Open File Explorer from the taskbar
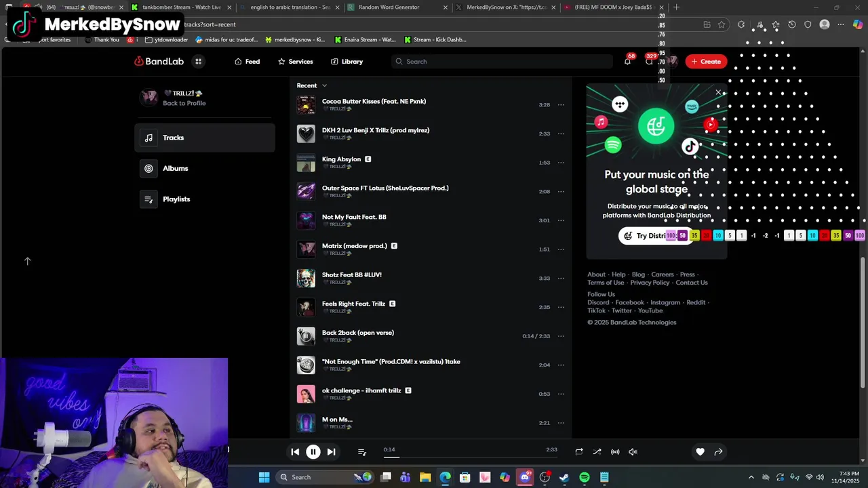 (x=425, y=477)
